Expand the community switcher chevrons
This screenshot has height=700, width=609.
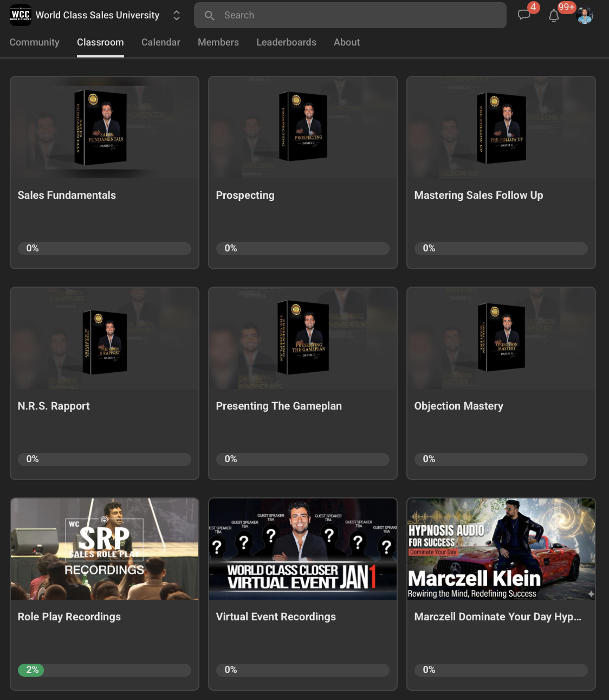pyautogui.click(x=177, y=15)
